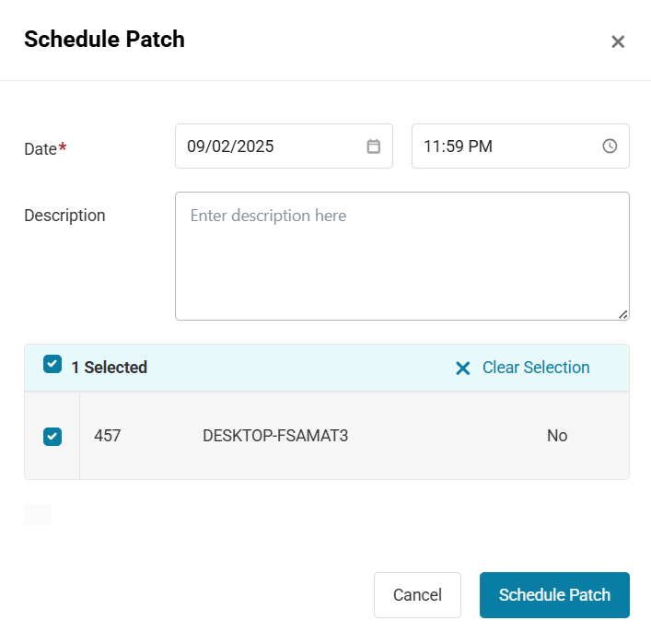Screen dimensions: 651x644
Task: Click the Cancel button
Action: coord(417,595)
